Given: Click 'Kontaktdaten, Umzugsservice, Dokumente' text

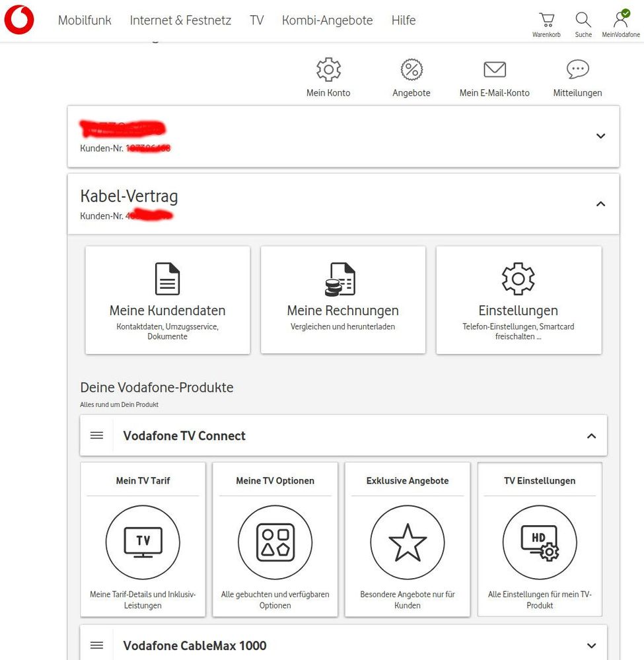Looking at the screenshot, I should tap(168, 332).
